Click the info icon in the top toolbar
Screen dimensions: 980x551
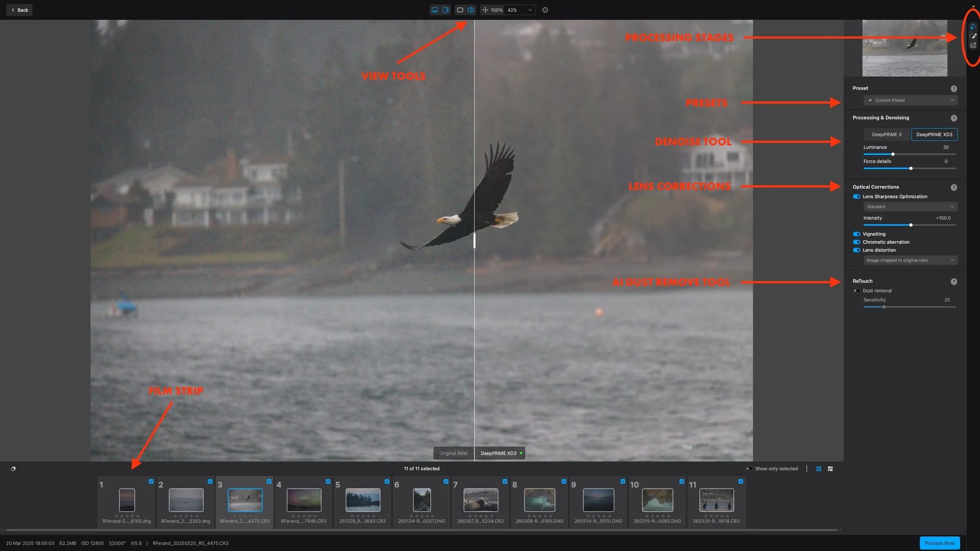[x=545, y=10]
